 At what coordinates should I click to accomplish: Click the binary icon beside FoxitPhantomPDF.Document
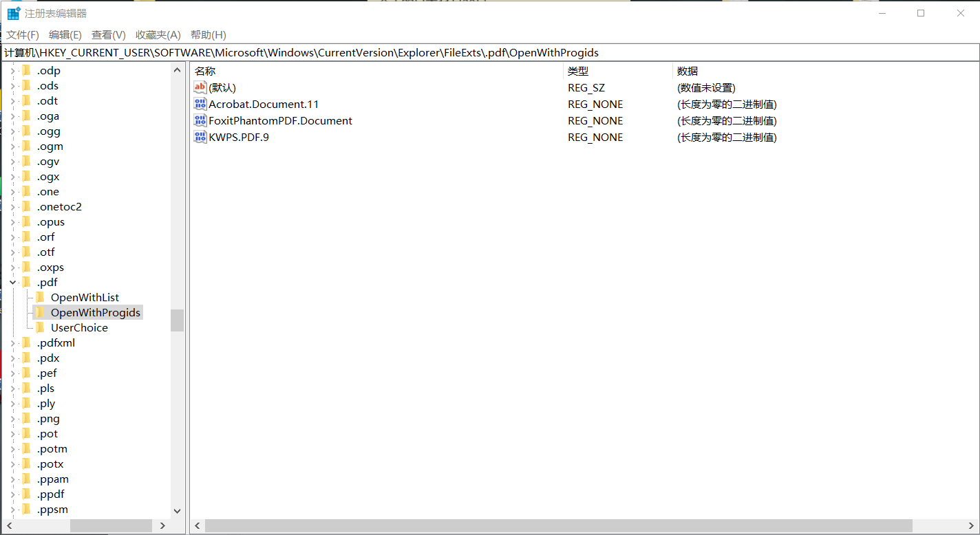[200, 120]
